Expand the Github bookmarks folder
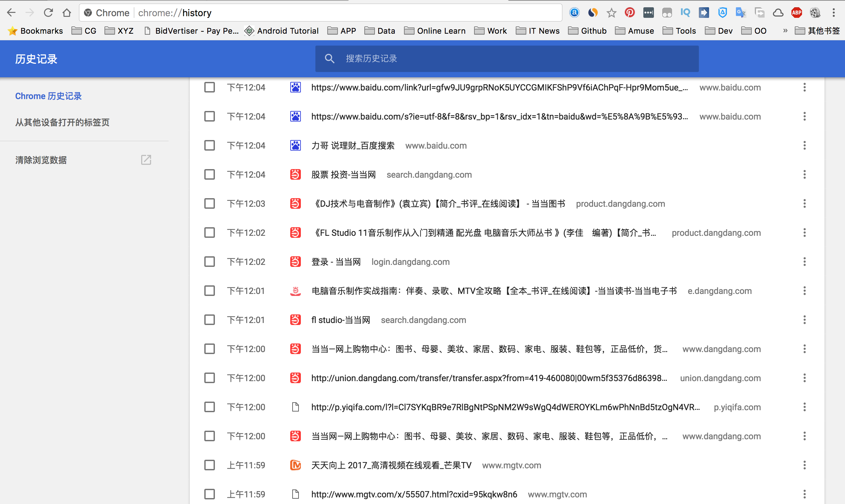This screenshot has width=845, height=504. (587, 31)
